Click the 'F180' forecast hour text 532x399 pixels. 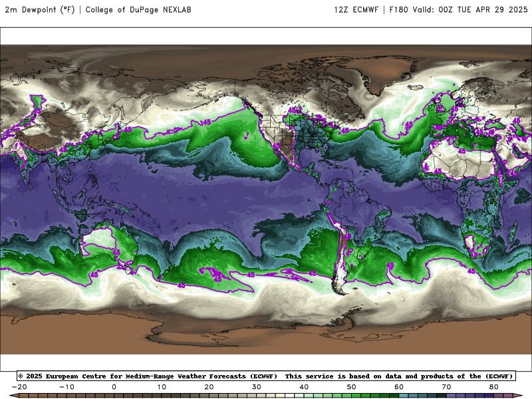pos(398,10)
